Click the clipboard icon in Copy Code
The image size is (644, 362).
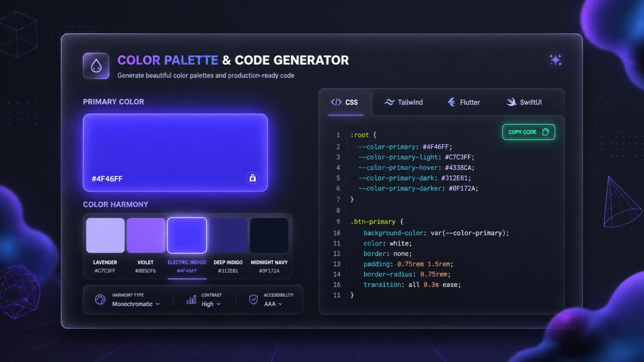click(x=545, y=132)
